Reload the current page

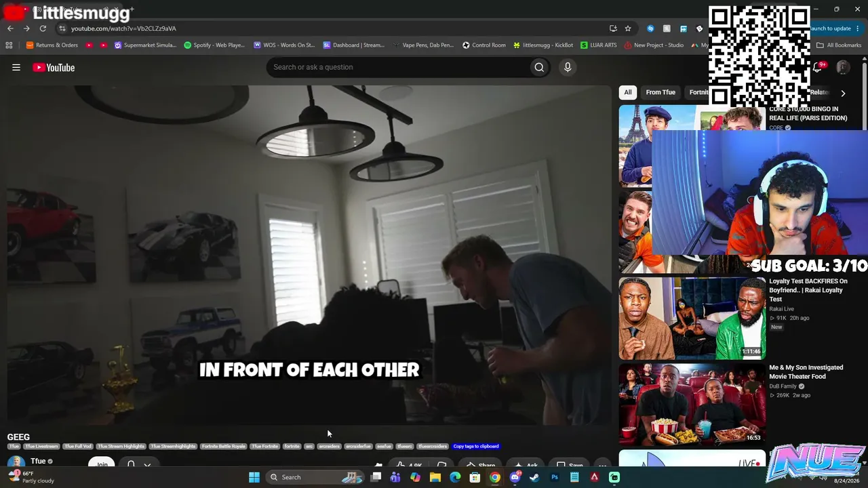pyautogui.click(x=43, y=28)
